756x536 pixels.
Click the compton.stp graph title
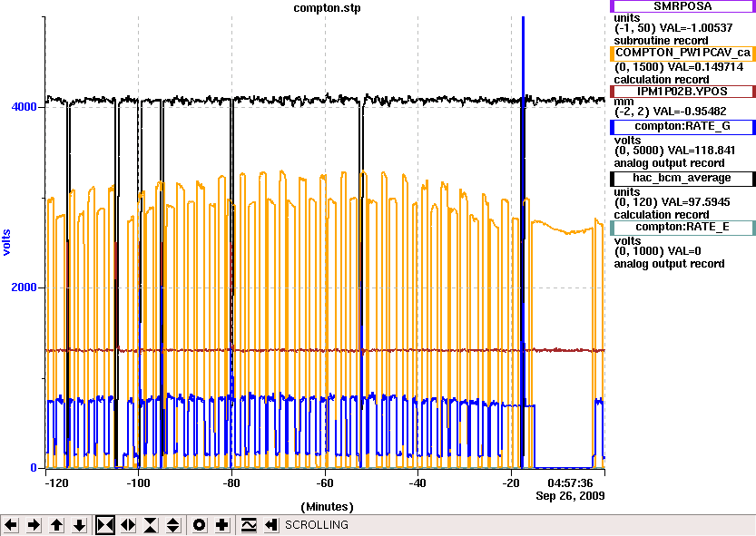point(327,8)
